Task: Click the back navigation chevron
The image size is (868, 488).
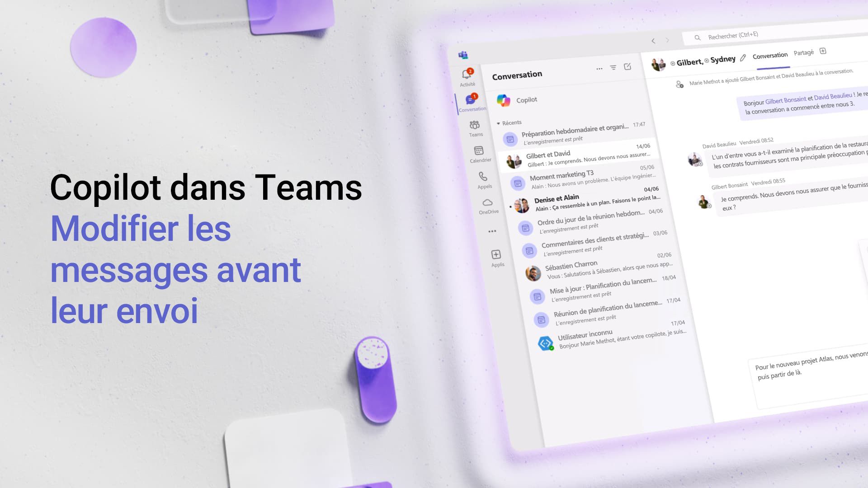Action: (654, 41)
